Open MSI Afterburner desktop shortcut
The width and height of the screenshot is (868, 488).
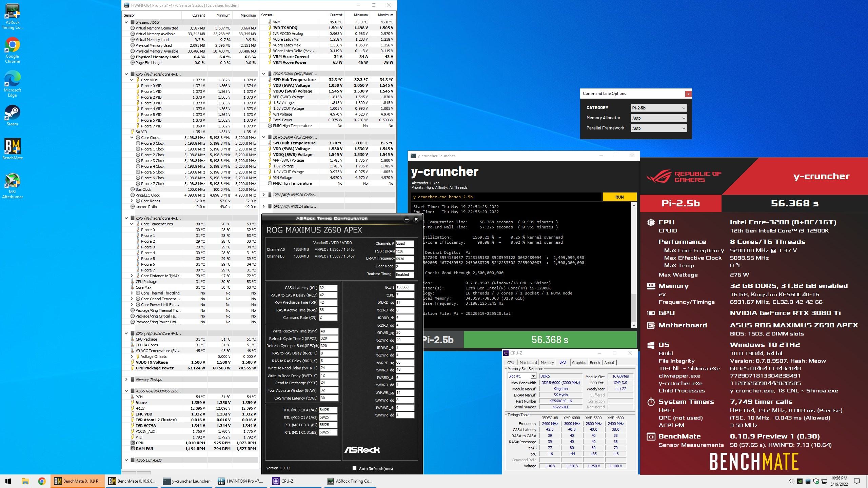click(x=13, y=186)
